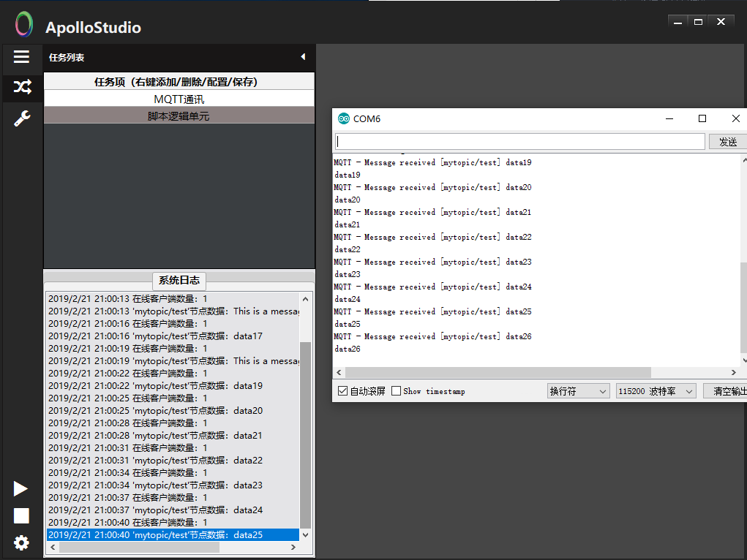
Task: Click serial line Message received data23
Action: [x=432, y=262]
